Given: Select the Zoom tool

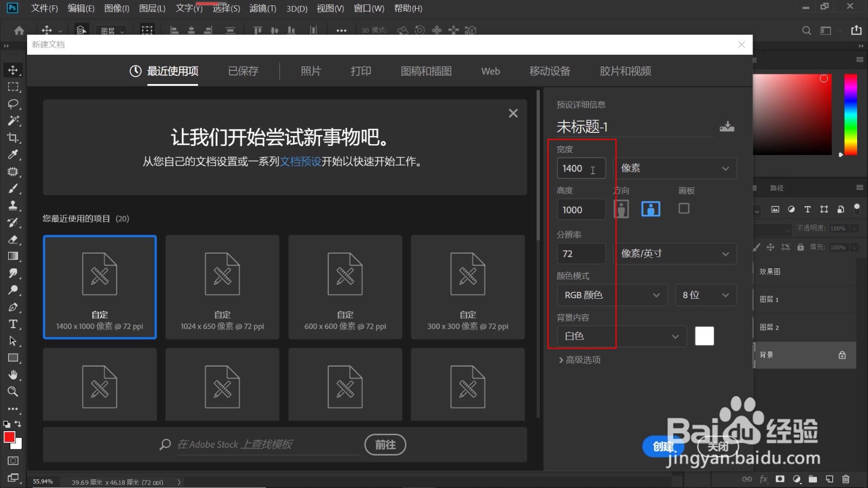Looking at the screenshot, I should [x=13, y=391].
